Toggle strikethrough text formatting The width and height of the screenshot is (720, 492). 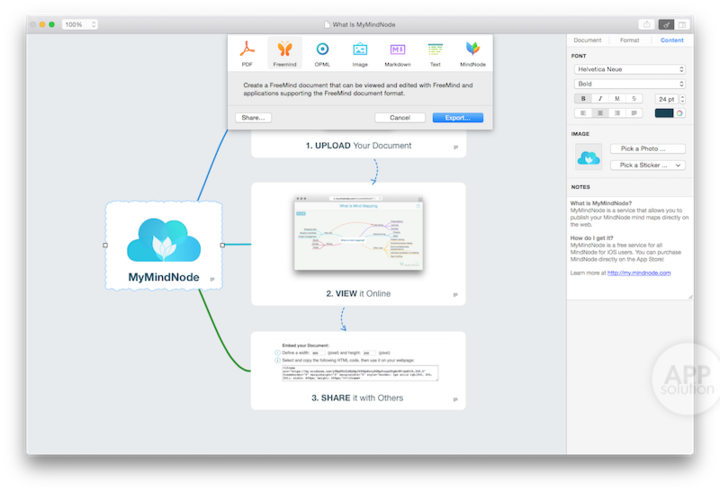[x=634, y=98]
